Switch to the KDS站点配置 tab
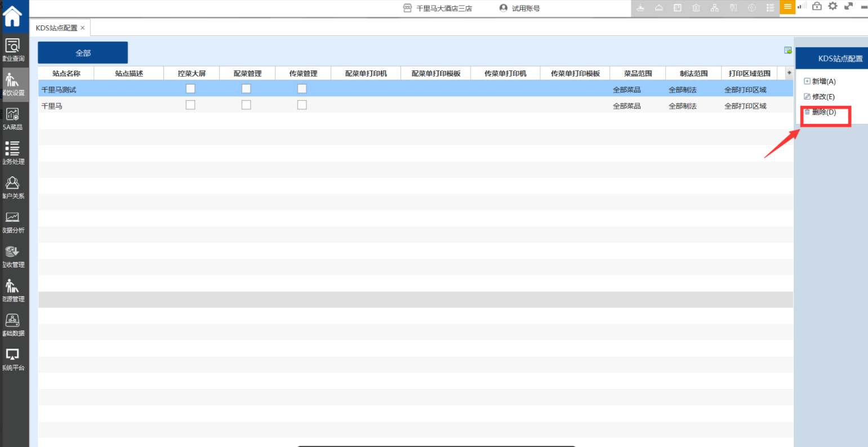The width and height of the screenshot is (868, 447). (x=56, y=28)
